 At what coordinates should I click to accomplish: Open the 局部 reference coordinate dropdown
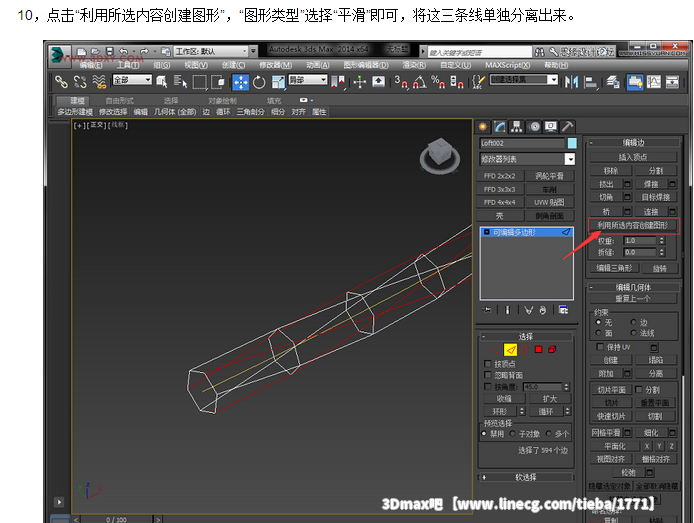click(308, 80)
